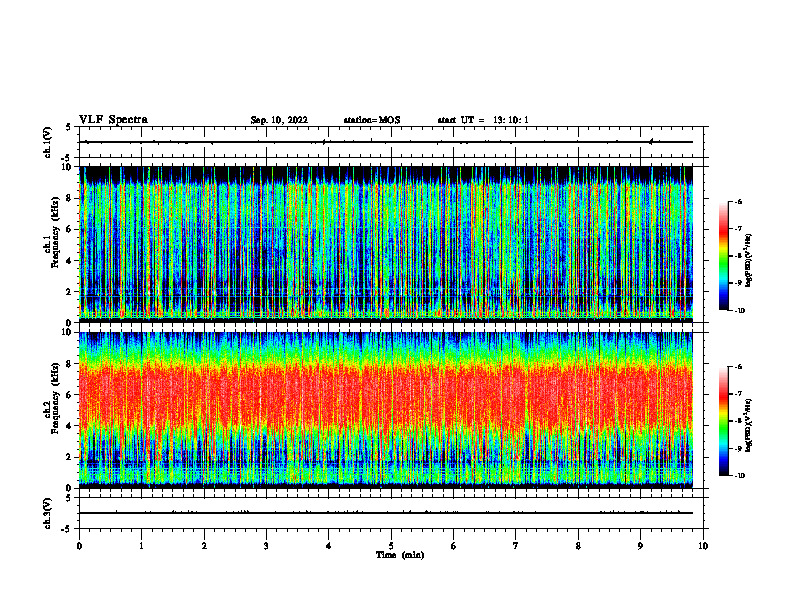
Task: Click the "6" kHz tick on ch.2 frequency axis
Action: click(70, 395)
